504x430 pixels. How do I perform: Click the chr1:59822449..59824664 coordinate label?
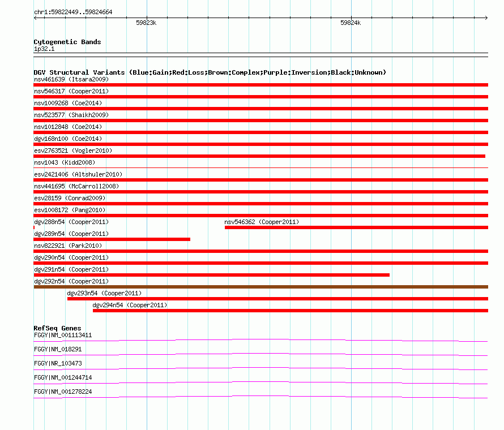tap(73, 12)
